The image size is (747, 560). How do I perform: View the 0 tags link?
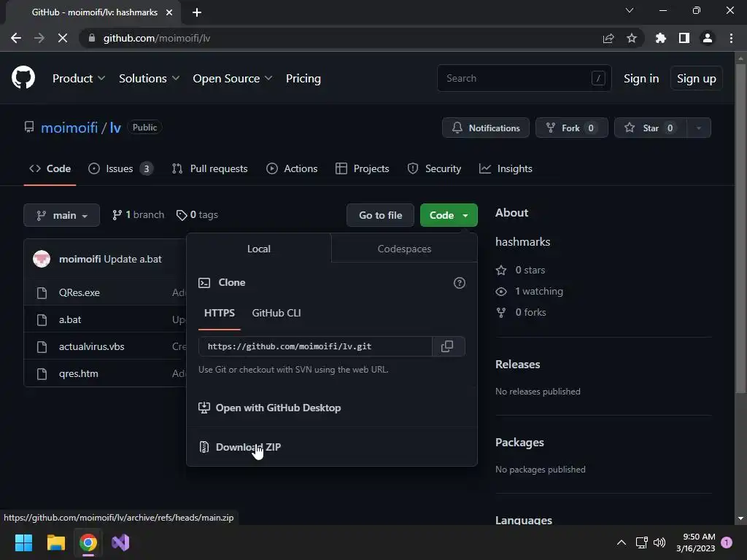coord(197,215)
